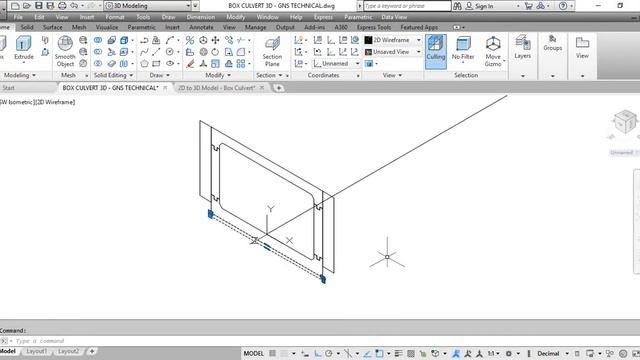This screenshot has width=640, height=360.
Task: Select the Rectangle tool in Draw panel
Action: click(x=156, y=64)
